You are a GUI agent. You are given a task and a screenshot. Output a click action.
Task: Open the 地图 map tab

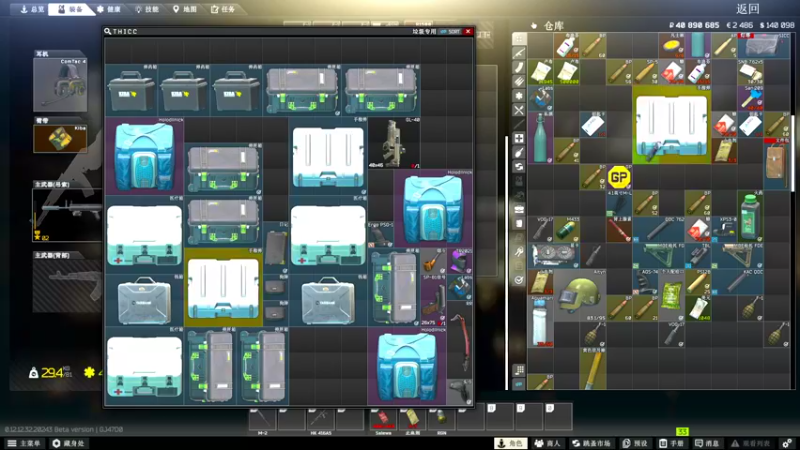[185, 9]
